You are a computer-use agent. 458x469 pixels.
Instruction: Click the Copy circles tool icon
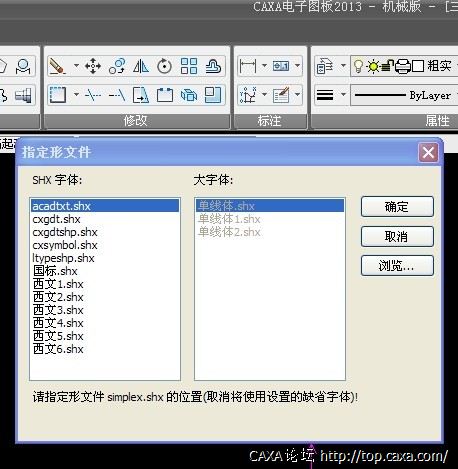(117, 66)
